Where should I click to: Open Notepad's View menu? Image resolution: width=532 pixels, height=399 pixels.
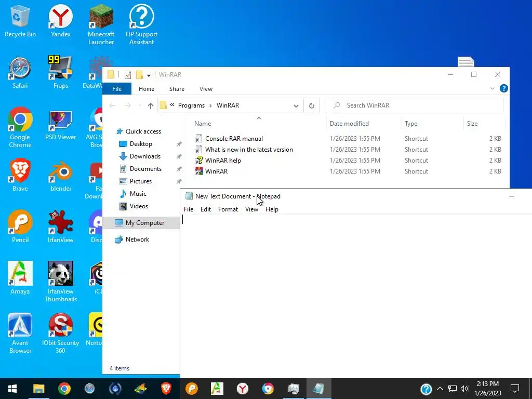(251, 209)
